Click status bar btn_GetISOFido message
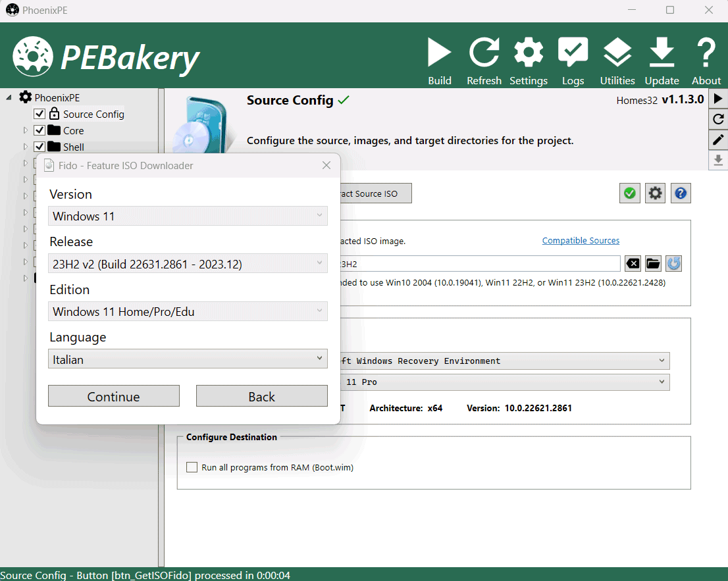728x581 pixels. click(145, 575)
